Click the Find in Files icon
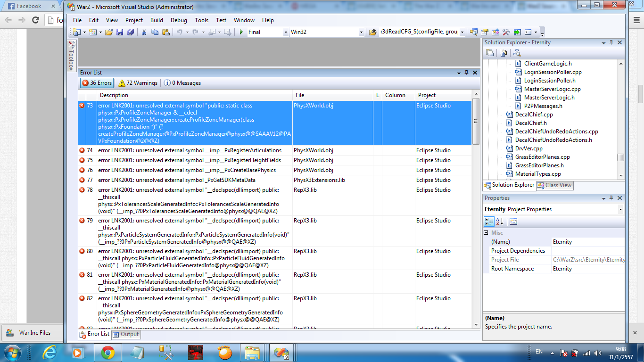 point(373,32)
